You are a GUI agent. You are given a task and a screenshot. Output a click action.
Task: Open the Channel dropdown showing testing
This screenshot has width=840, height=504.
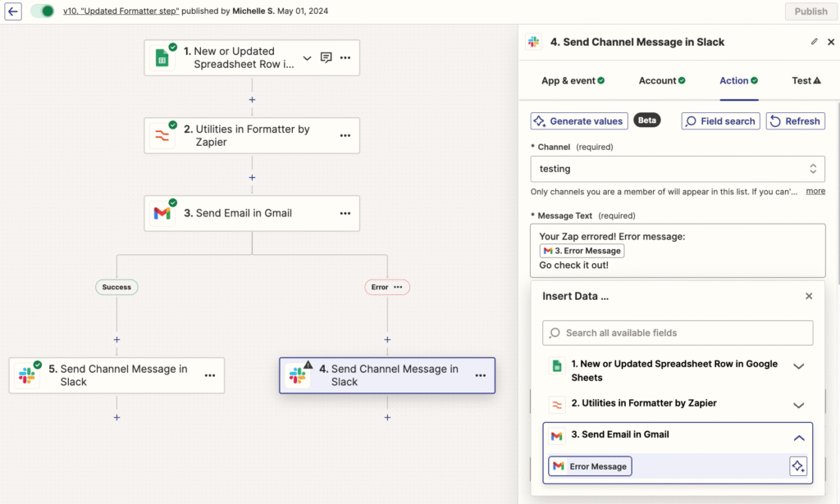(678, 169)
